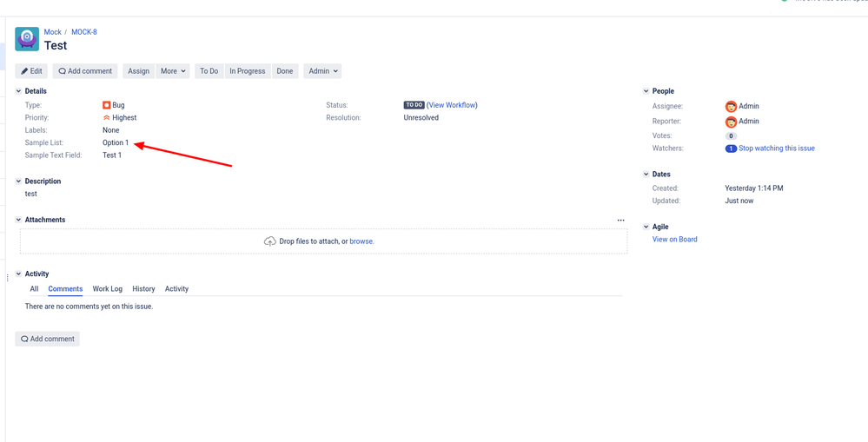
Task: Collapse the Activity section
Action: (19, 274)
